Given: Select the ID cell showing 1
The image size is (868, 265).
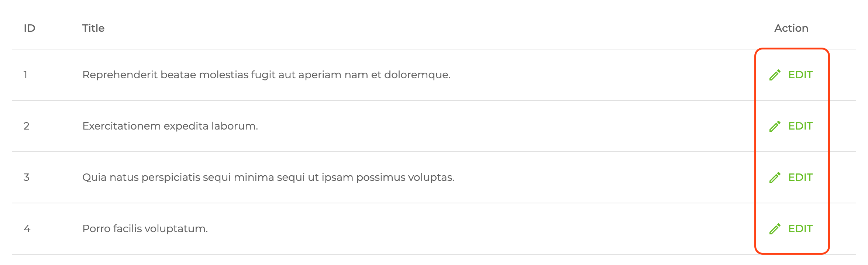Looking at the screenshot, I should click(x=25, y=75).
